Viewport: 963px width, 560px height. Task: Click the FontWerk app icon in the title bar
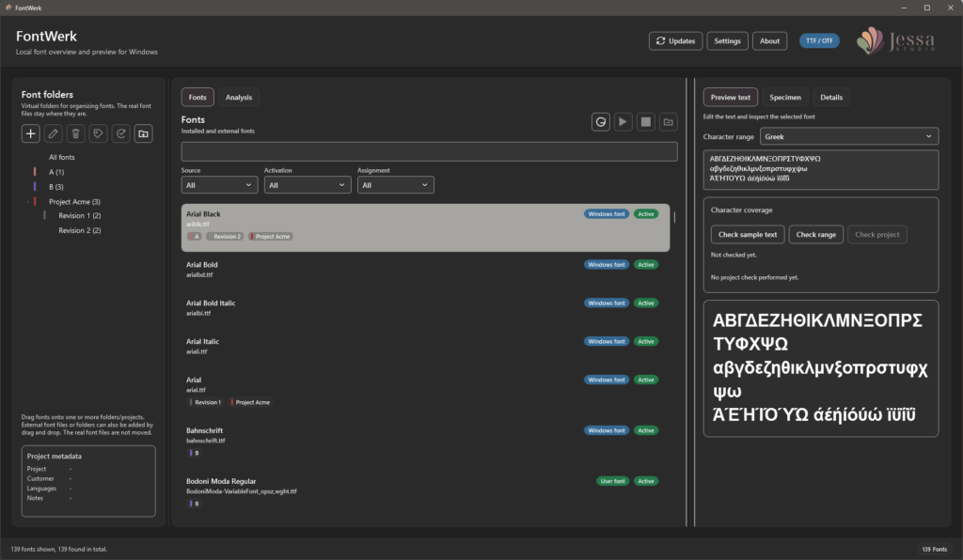8,8
